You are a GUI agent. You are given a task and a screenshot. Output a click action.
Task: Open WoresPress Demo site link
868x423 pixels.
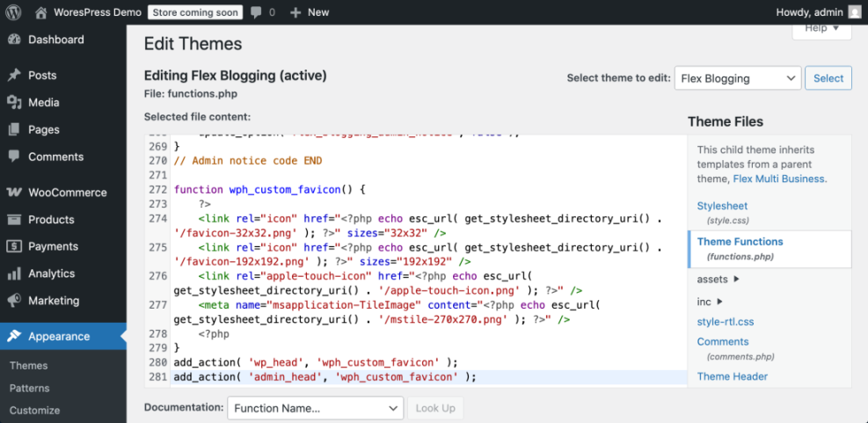point(98,12)
